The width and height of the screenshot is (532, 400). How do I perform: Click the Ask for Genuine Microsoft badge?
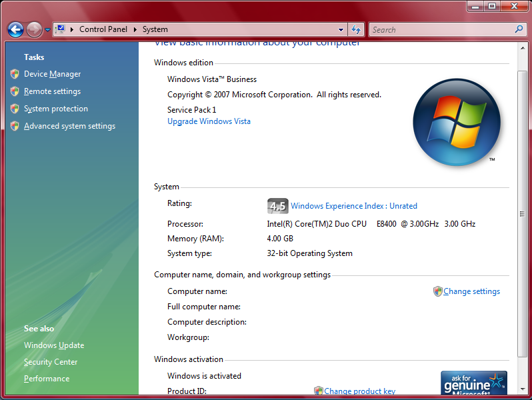474,383
